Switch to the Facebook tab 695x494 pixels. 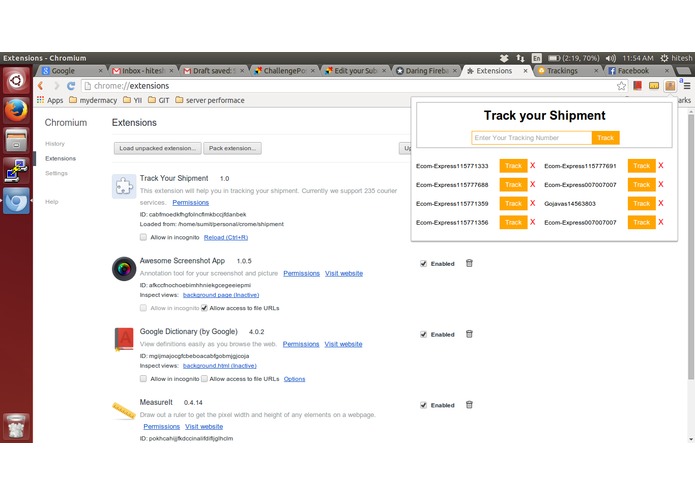click(639, 70)
